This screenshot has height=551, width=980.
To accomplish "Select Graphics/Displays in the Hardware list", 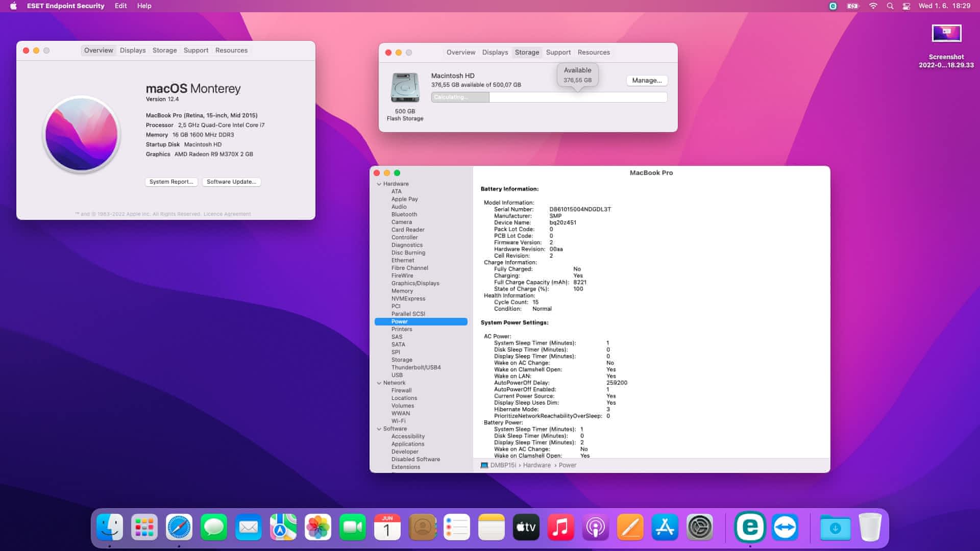I will 415,283.
